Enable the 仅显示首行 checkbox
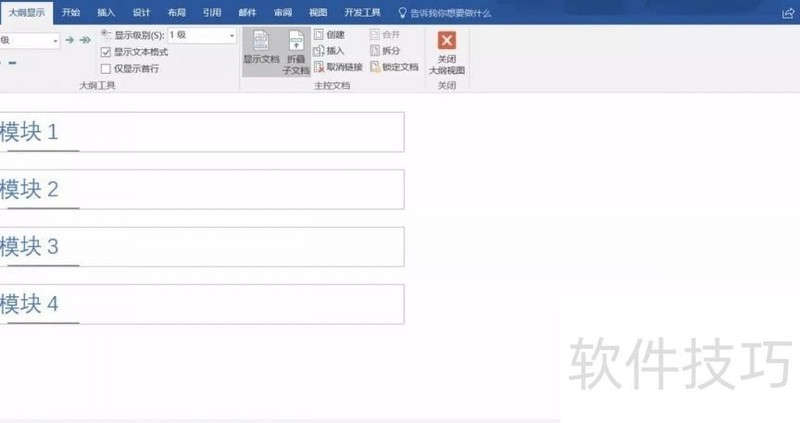Image resolution: width=800 pixels, height=423 pixels. tap(106, 68)
